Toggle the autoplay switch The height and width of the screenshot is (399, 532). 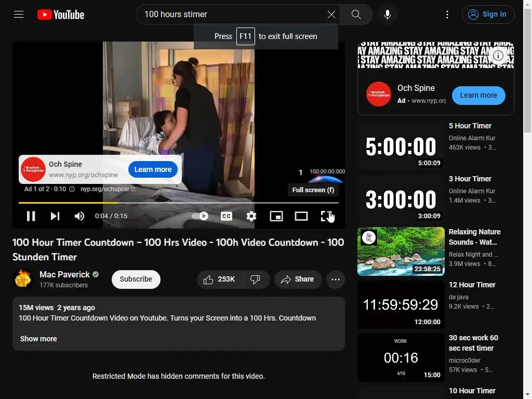[200, 216]
